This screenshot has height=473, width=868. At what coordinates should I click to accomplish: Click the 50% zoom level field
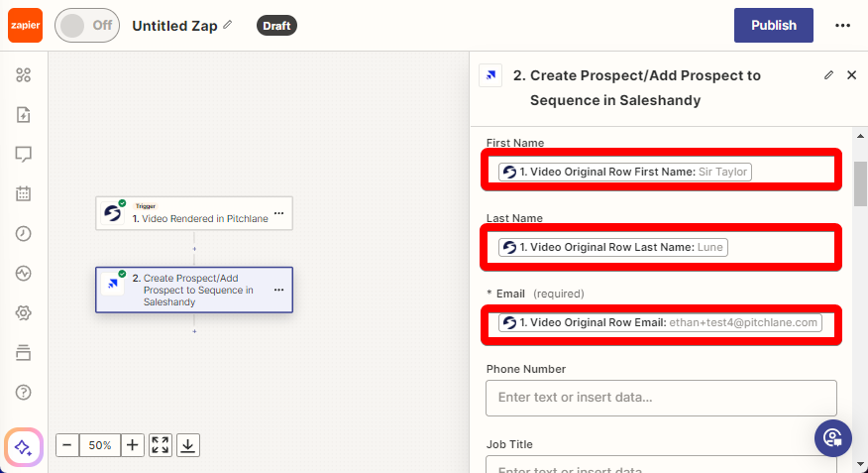(x=100, y=445)
